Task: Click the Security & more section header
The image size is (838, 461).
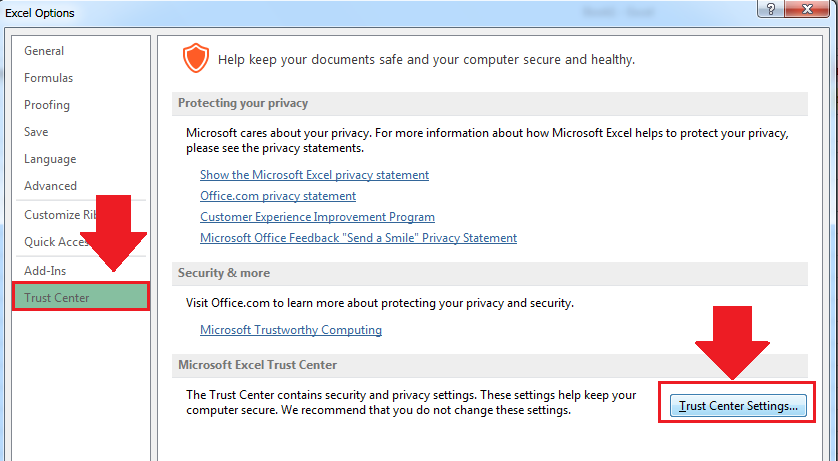Action: 490,273
